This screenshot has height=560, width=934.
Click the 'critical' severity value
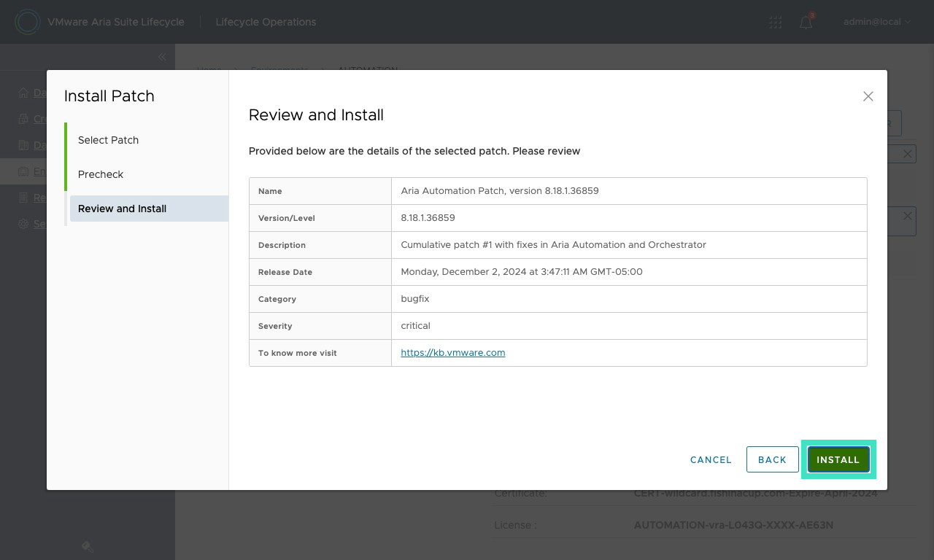[x=416, y=325]
